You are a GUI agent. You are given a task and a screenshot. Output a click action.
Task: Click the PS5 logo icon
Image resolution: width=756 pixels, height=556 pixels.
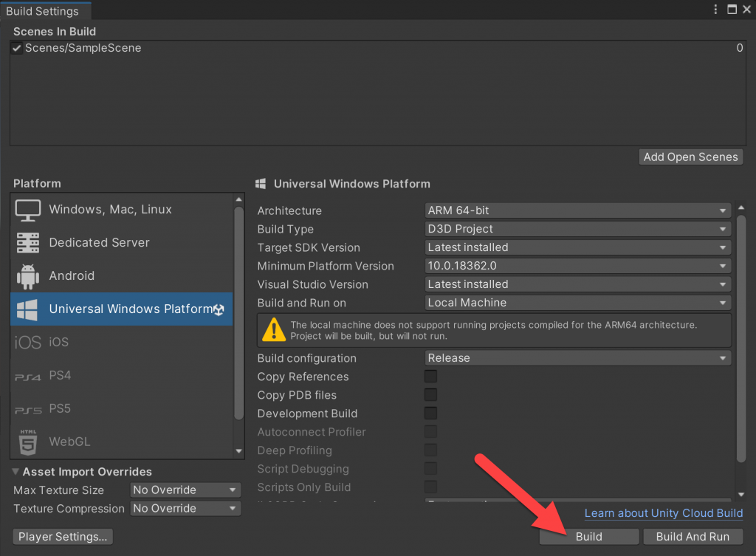point(28,410)
